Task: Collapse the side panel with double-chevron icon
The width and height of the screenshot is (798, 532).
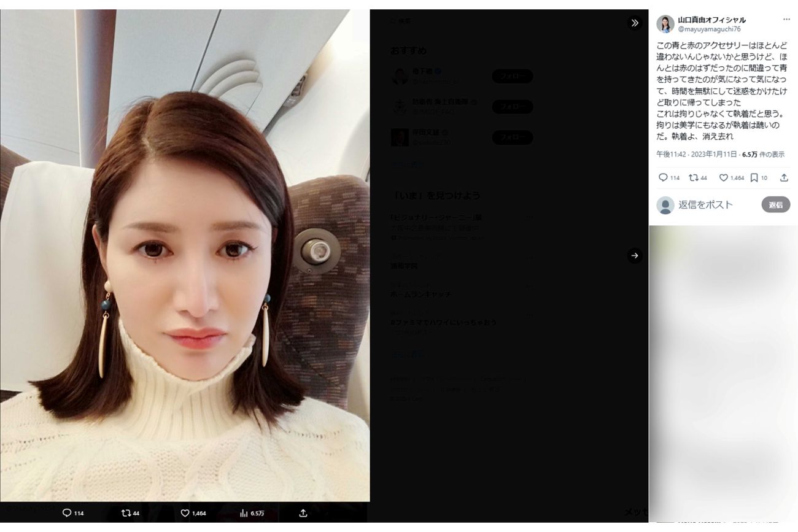Action: [x=635, y=23]
